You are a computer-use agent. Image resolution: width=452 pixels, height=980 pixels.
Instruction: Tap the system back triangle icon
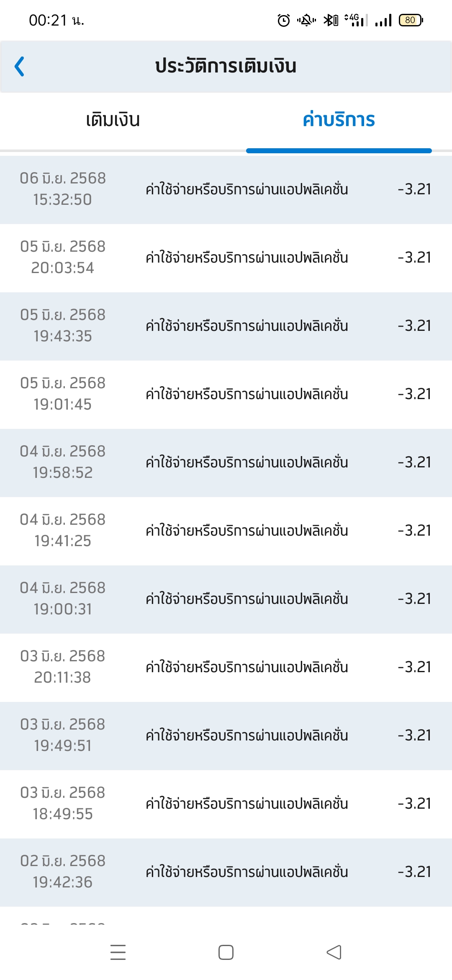tap(334, 952)
